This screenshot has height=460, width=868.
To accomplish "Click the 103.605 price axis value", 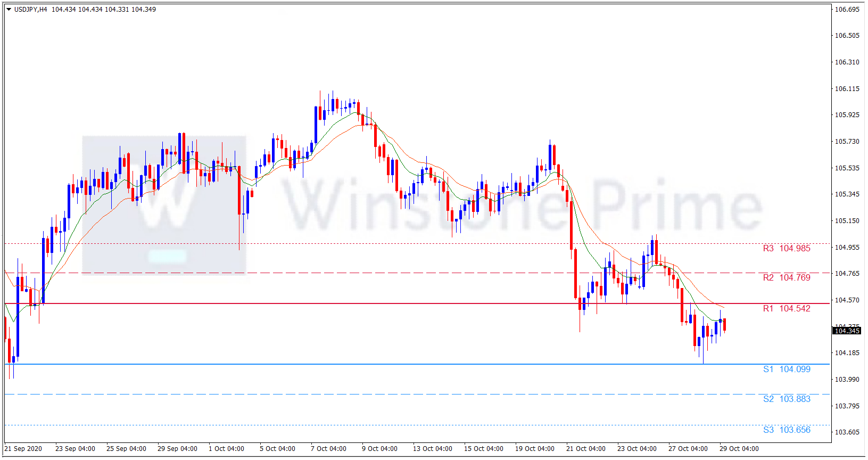I will (x=847, y=432).
